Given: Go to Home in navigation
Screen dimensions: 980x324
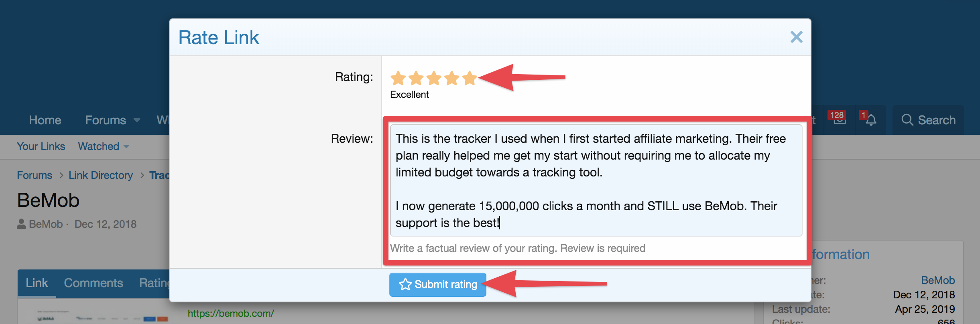Looking at the screenshot, I should 45,120.
